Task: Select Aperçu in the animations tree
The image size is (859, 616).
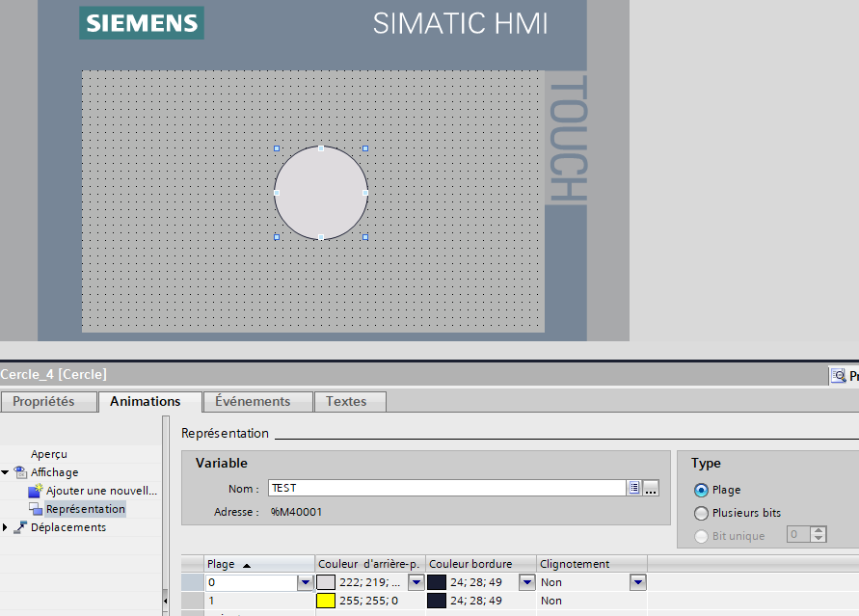Action: pyautogui.click(x=49, y=454)
